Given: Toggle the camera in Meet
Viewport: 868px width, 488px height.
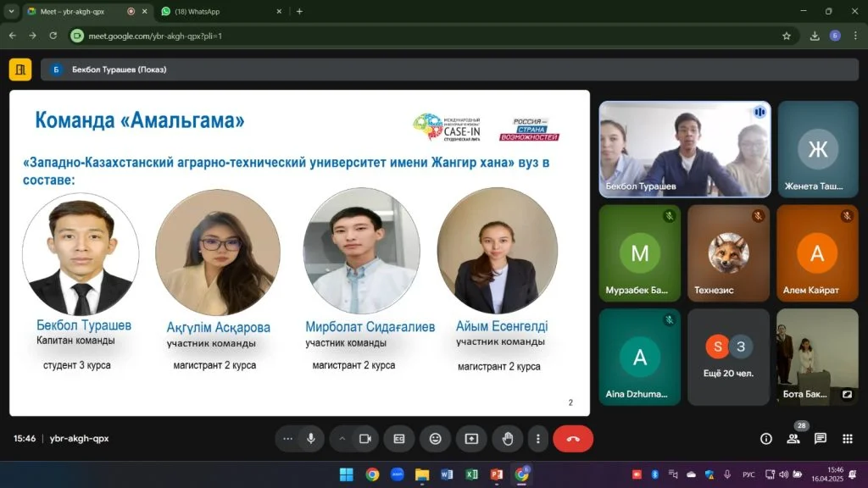Looking at the screenshot, I should click(365, 439).
